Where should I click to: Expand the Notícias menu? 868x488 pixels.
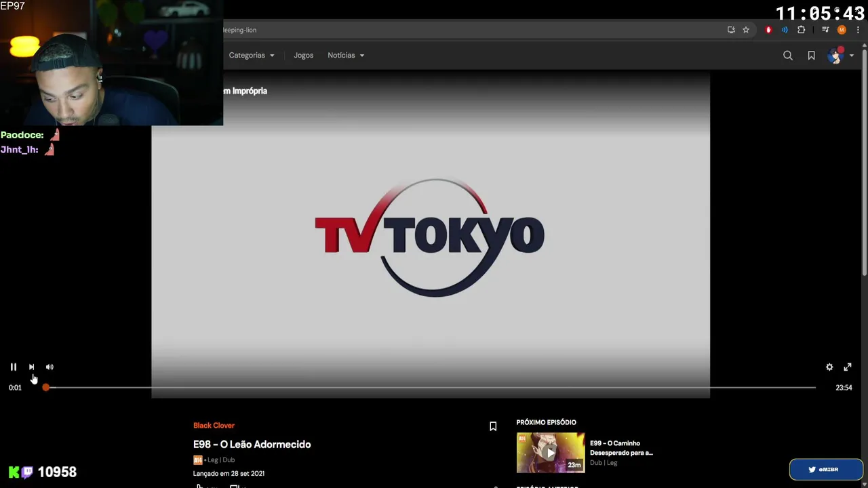(x=346, y=56)
